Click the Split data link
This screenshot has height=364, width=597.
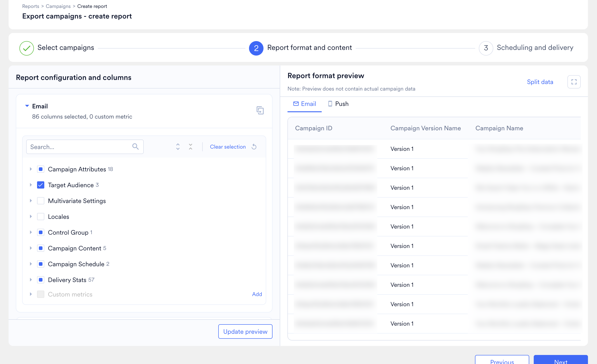pyautogui.click(x=540, y=82)
